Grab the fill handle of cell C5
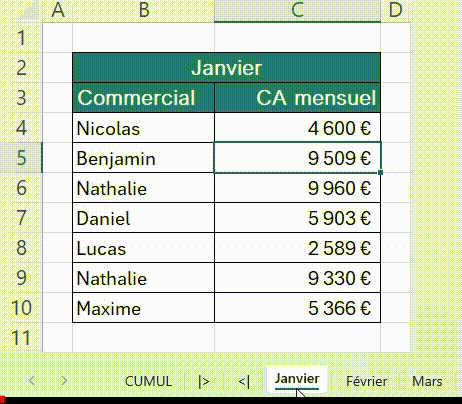The height and width of the screenshot is (404, 462). click(381, 172)
